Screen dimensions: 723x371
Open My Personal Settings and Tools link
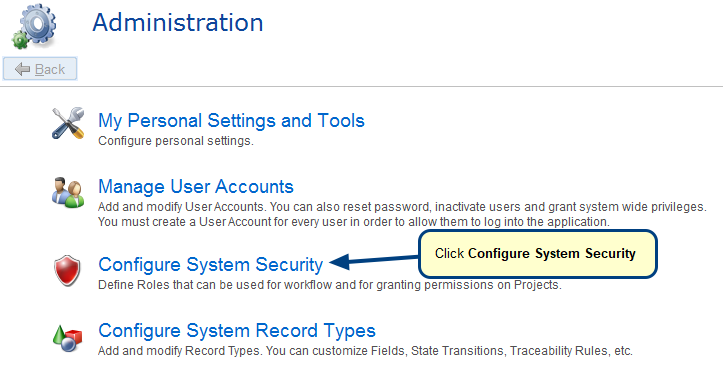231,121
